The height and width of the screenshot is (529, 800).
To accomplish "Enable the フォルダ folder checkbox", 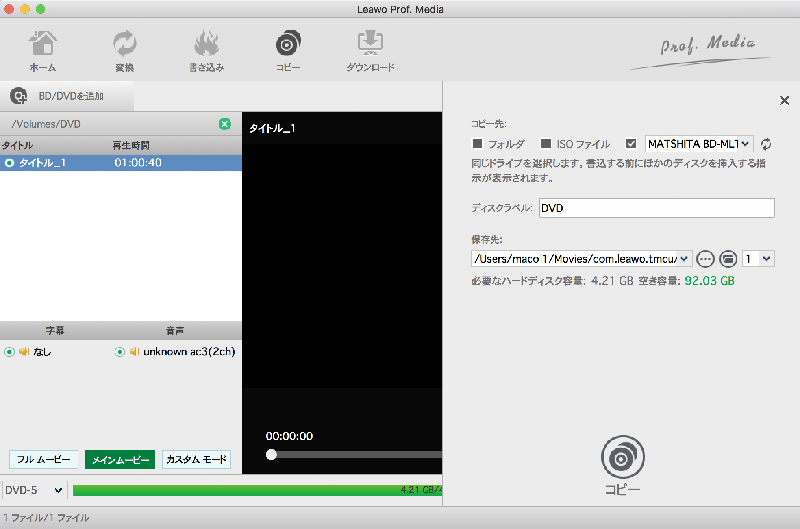I will tap(478, 144).
